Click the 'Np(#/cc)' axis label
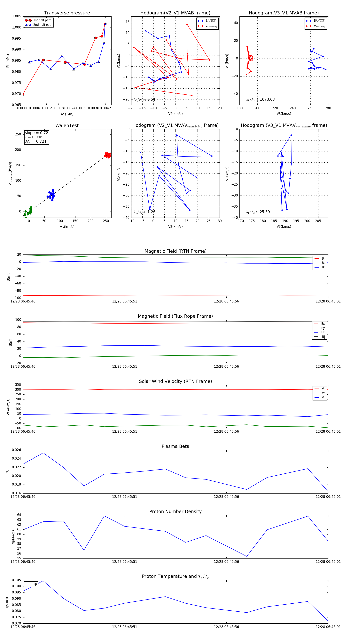 point(13,537)
